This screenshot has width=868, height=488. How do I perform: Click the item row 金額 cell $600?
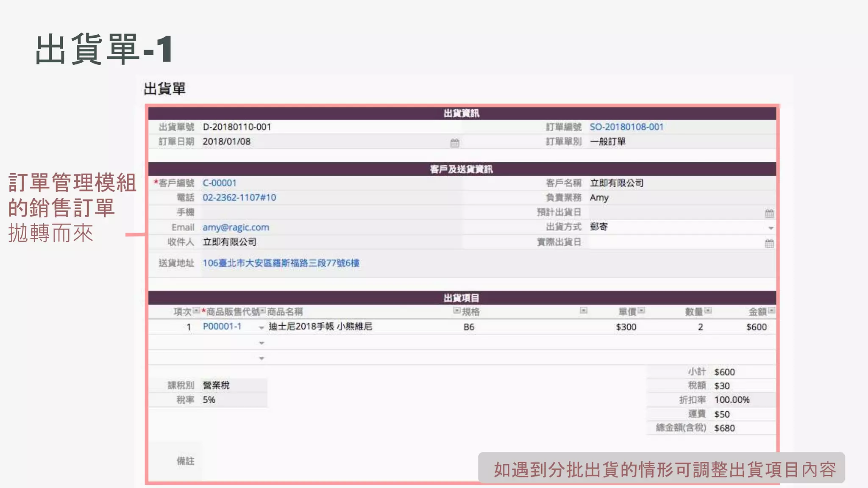757,327
